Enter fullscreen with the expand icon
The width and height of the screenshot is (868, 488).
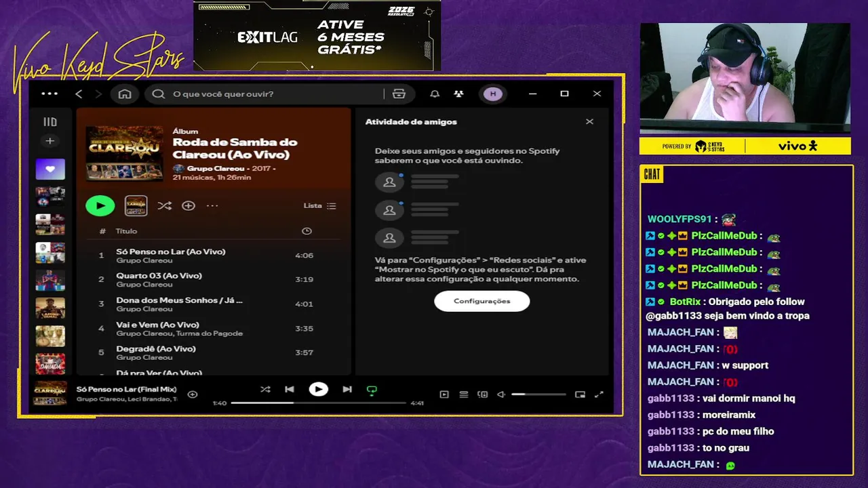pyautogui.click(x=599, y=394)
